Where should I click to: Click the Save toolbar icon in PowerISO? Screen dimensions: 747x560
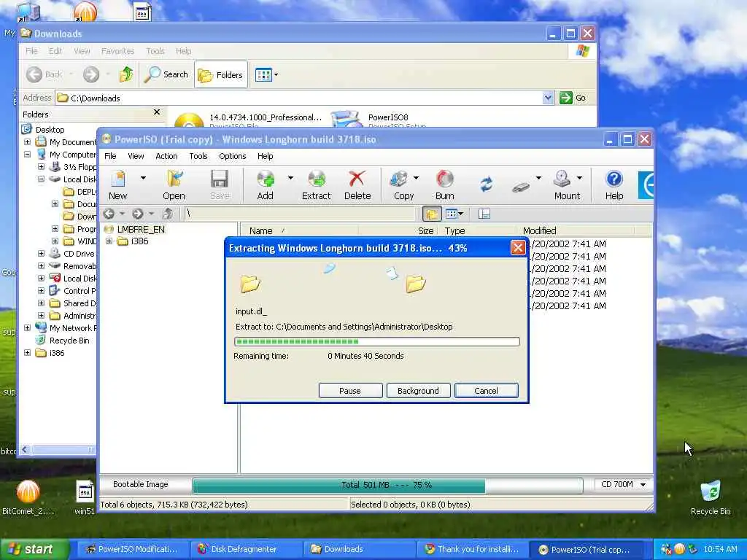pyautogui.click(x=220, y=185)
